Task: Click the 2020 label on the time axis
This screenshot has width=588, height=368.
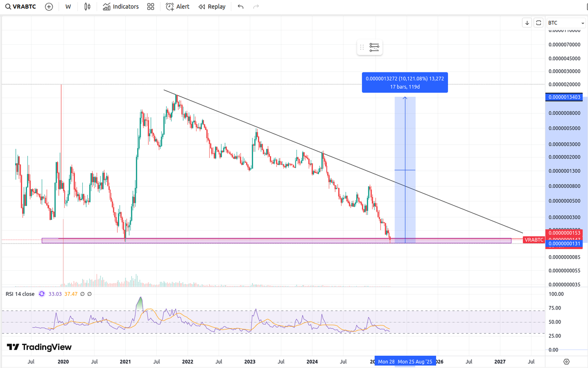Action: point(63,362)
